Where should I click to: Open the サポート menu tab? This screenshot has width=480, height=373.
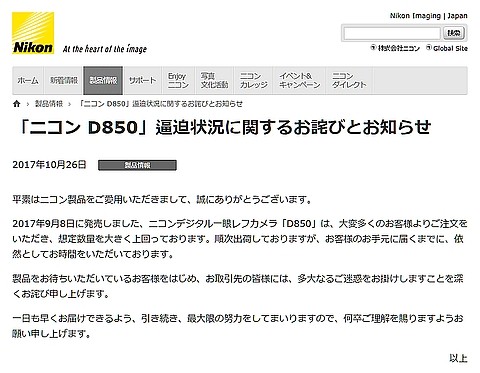(x=142, y=81)
